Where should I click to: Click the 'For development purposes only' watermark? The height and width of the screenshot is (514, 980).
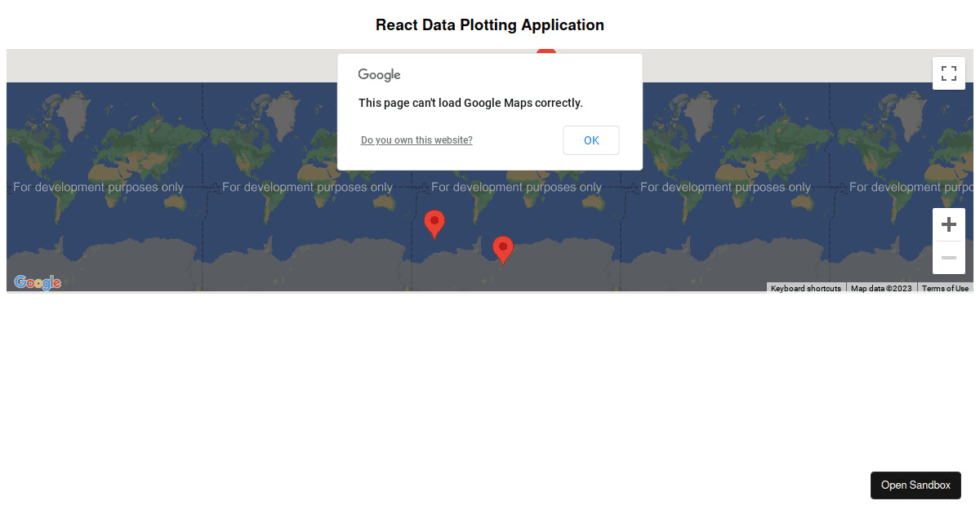98,187
